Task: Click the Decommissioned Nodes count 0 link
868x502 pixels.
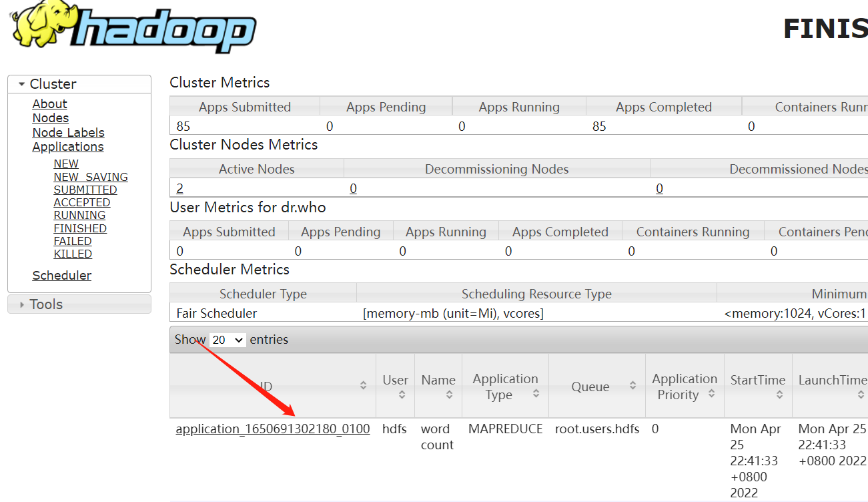Action: click(659, 189)
